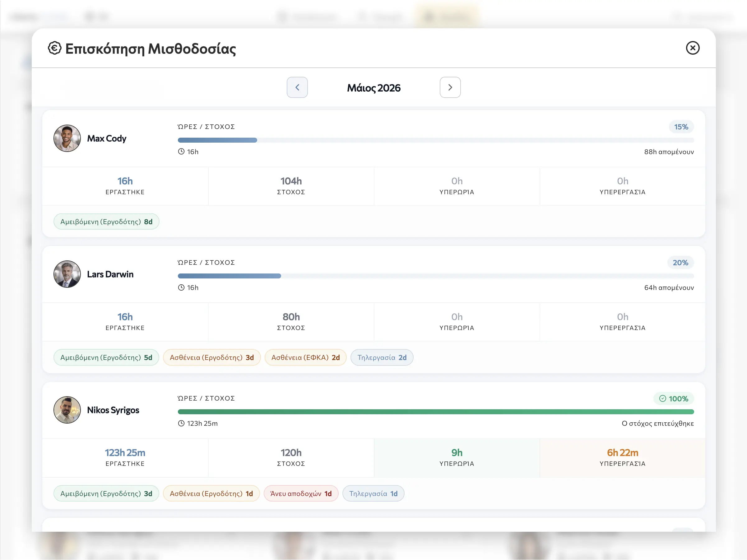Click the Μάιος 2026 month label
The image size is (747, 560).
click(373, 88)
